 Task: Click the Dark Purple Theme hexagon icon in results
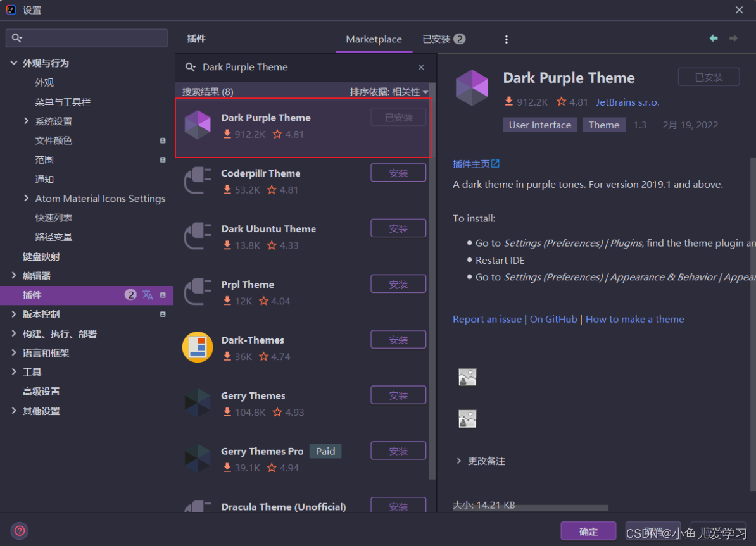198,125
